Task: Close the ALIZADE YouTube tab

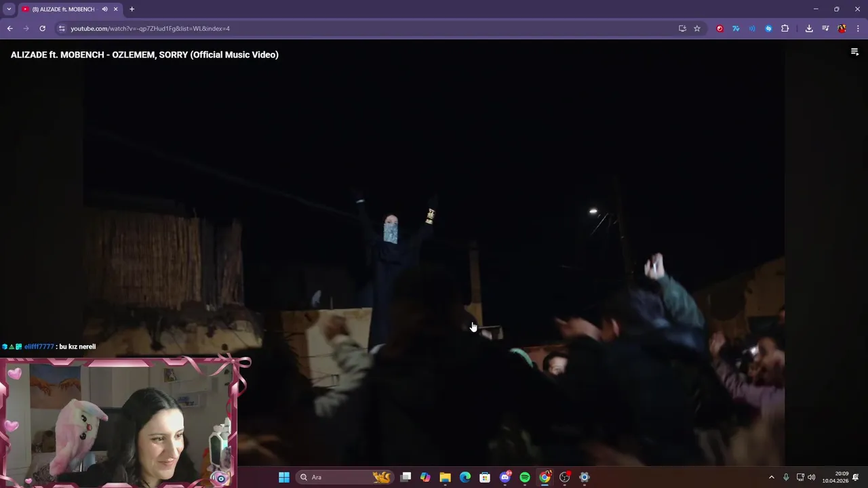Action: tap(115, 9)
